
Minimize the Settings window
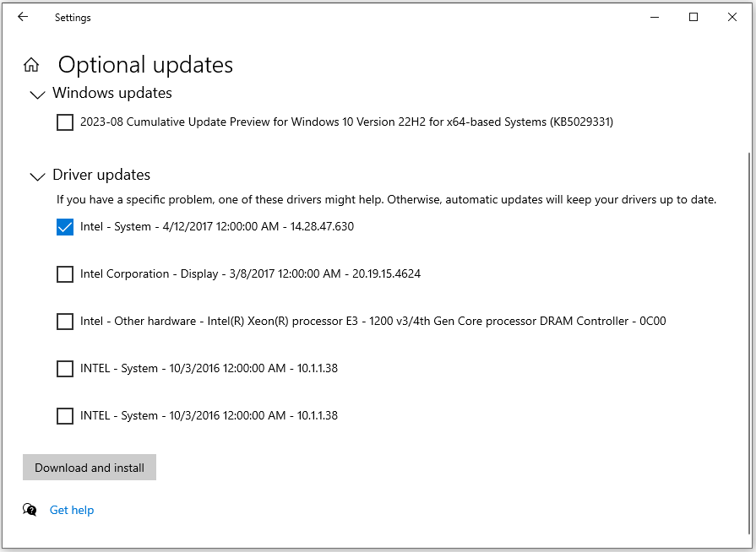(655, 18)
